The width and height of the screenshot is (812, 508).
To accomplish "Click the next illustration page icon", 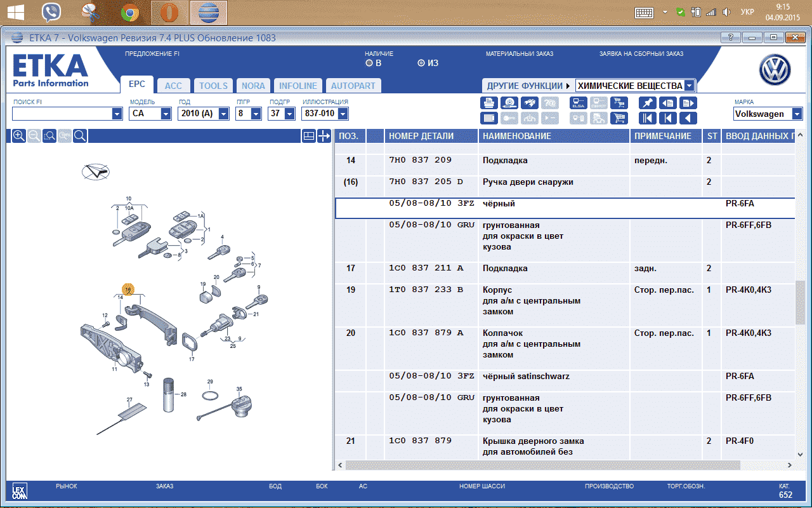I will (688, 103).
